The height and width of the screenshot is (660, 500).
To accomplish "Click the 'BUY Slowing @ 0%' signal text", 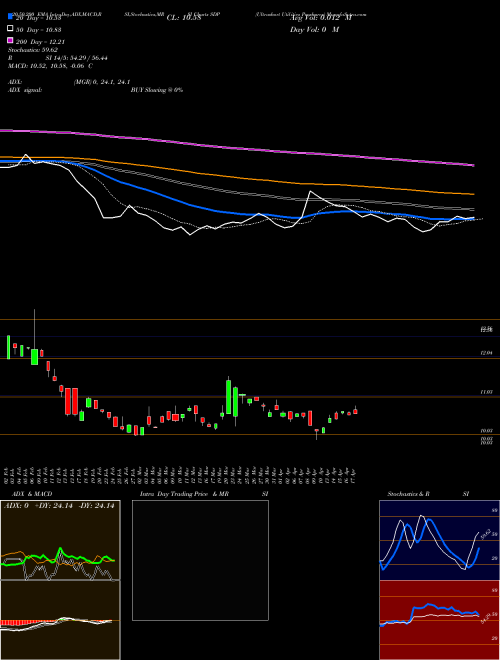I will (157, 90).
